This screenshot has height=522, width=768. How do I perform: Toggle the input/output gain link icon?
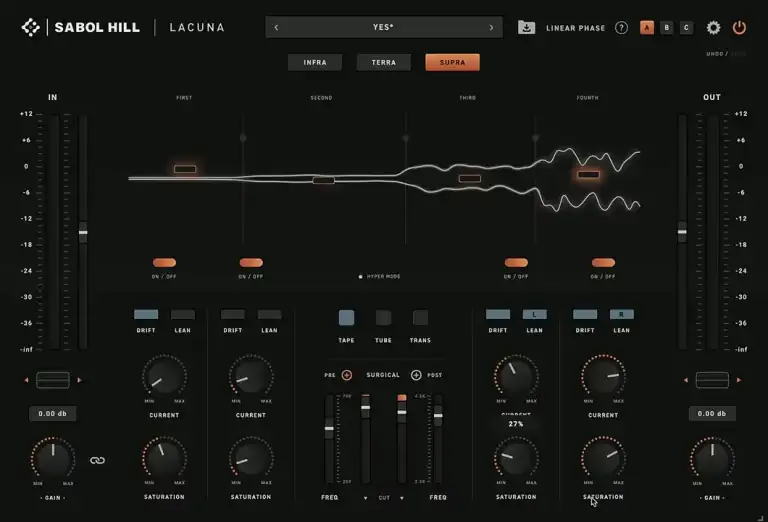point(97,460)
